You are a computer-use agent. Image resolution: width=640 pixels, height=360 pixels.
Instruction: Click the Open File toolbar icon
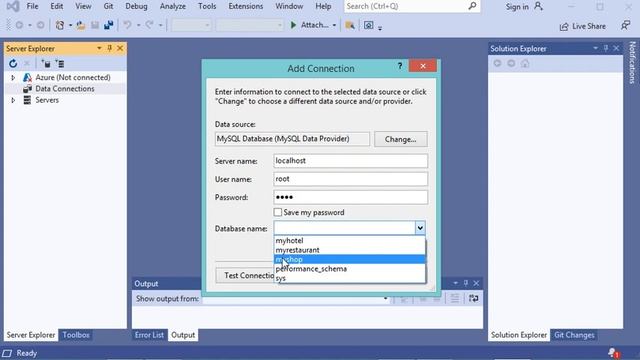click(x=81, y=25)
